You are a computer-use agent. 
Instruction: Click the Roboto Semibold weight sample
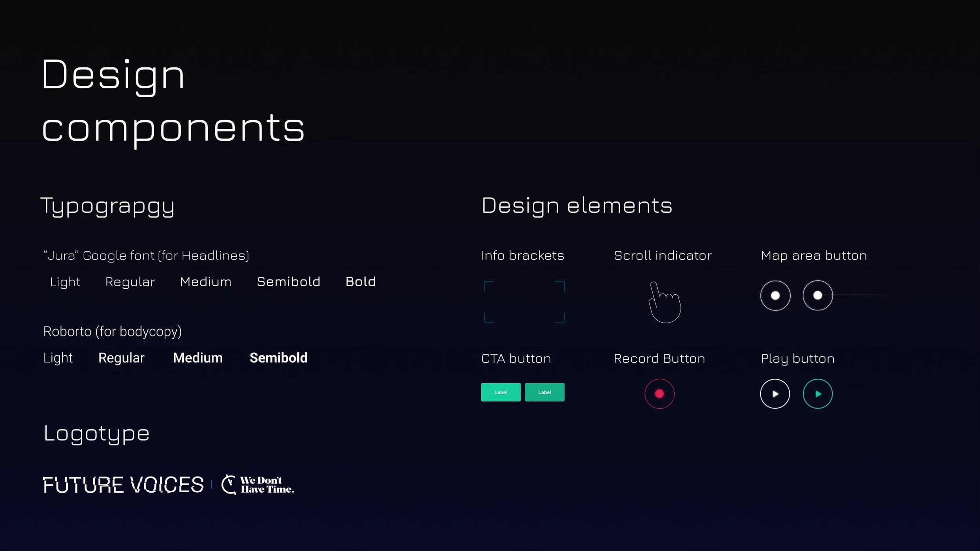278,358
